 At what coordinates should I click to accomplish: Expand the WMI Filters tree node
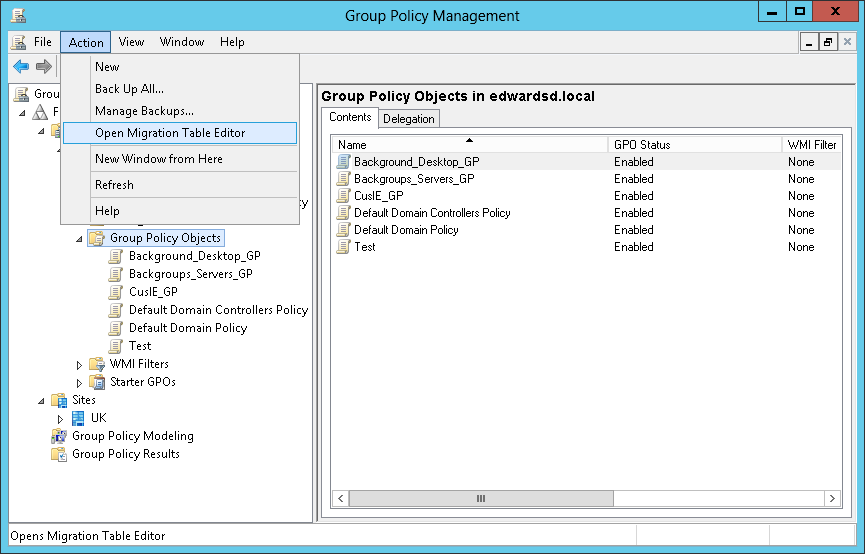click(79, 365)
